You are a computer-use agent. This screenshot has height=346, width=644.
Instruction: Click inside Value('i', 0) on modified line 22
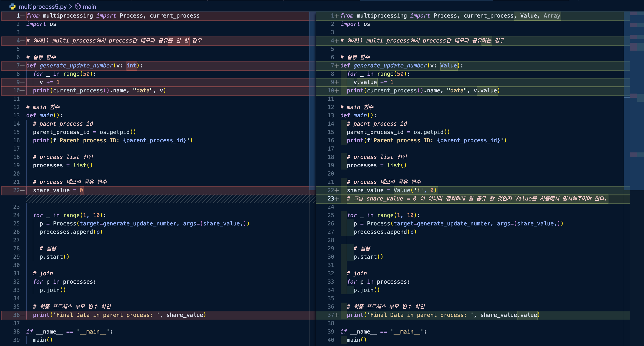(x=415, y=190)
